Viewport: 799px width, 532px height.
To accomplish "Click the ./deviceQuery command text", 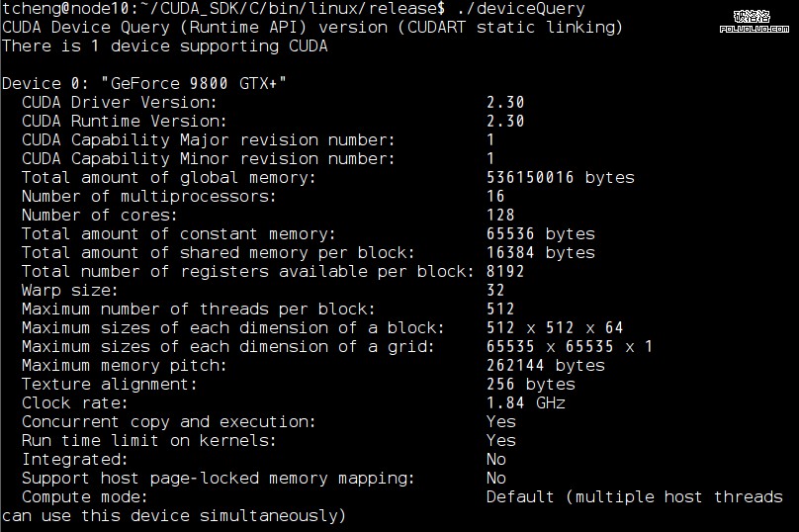I will [x=520, y=9].
